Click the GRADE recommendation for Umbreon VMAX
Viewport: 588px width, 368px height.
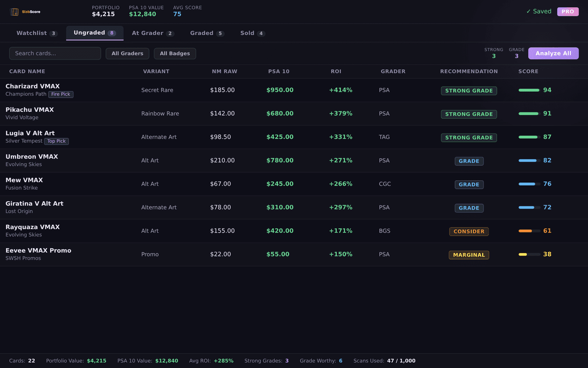(468, 161)
